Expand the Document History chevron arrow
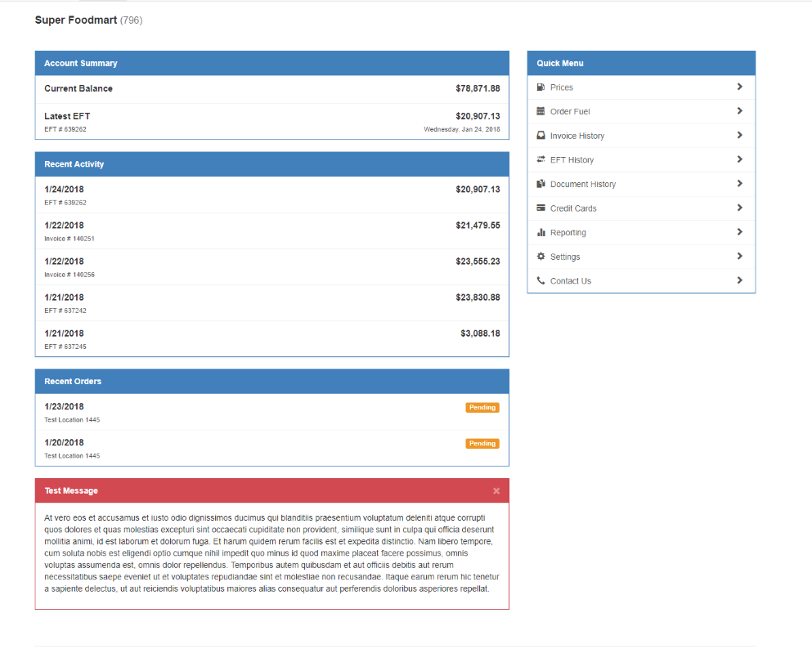This screenshot has height=649, width=812. click(x=739, y=184)
